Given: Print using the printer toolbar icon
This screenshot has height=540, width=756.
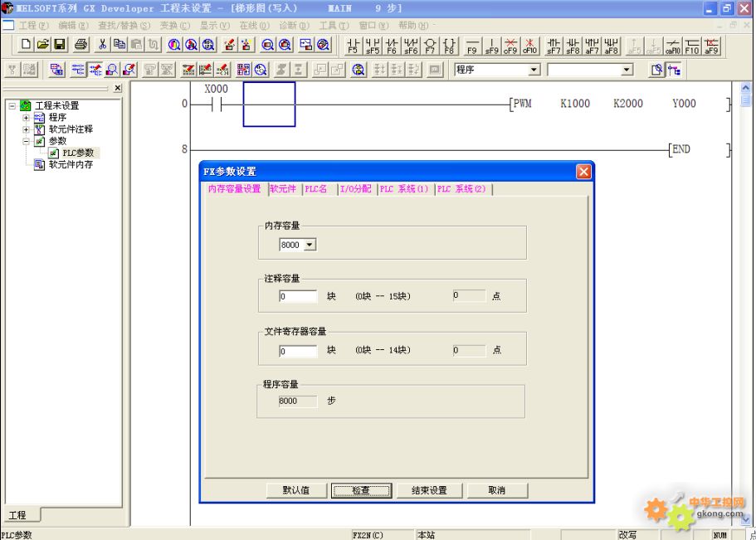Looking at the screenshot, I should pyautogui.click(x=81, y=46).
